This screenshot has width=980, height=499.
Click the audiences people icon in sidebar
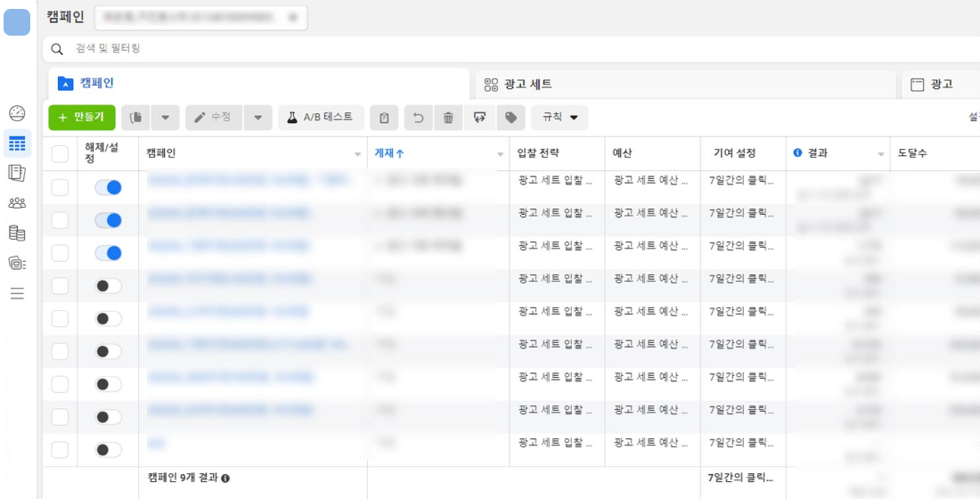[17, 202]
